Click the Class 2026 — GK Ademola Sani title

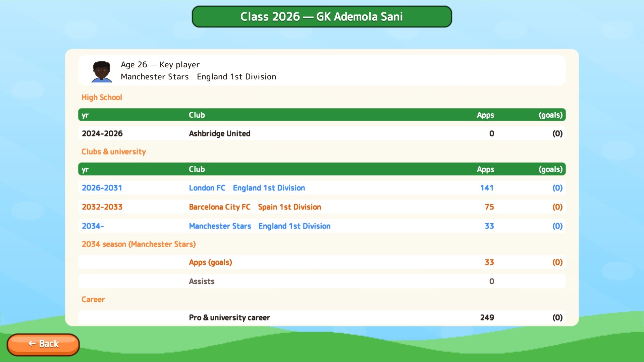coord(322,16)
